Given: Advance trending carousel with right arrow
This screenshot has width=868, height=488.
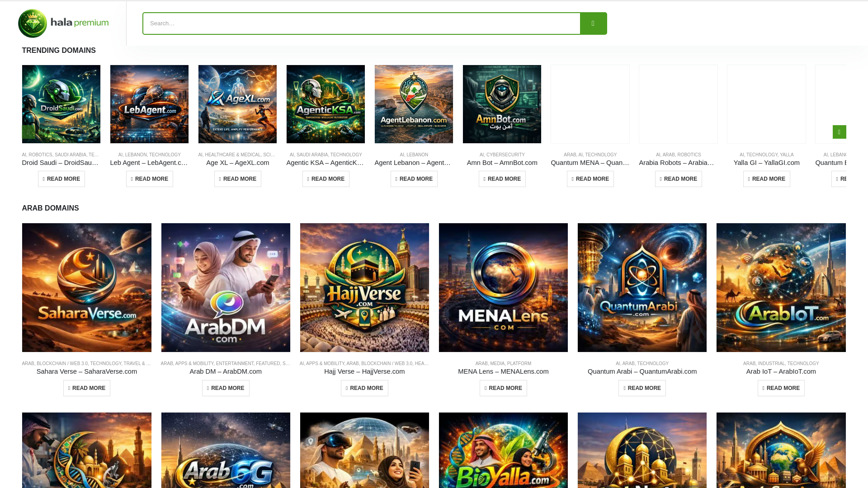Looking at the screenshot, I should 839,132.
